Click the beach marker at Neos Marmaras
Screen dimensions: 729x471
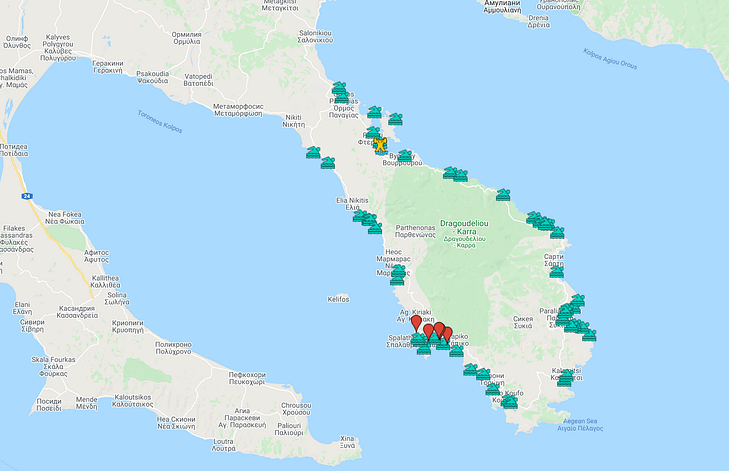tap(398, 271)
